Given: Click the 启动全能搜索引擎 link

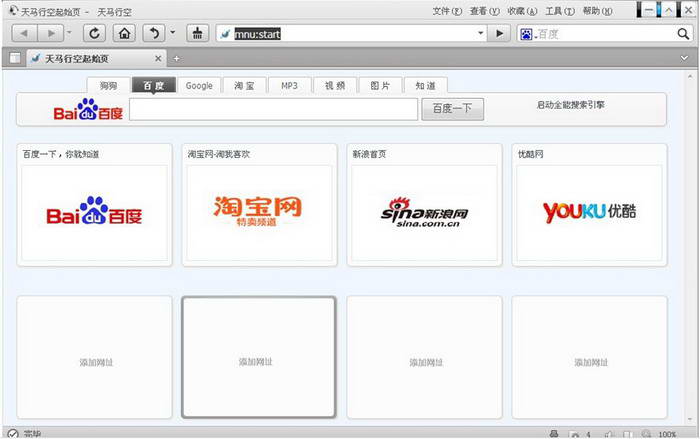Looking at the screenshot, I should [571, 105].
